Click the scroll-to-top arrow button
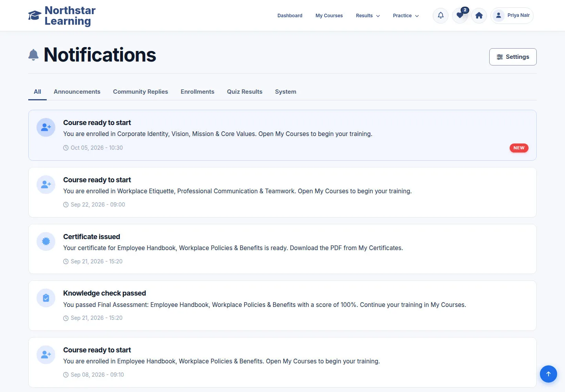The image size is (565, 392). (x=549, y=374)
